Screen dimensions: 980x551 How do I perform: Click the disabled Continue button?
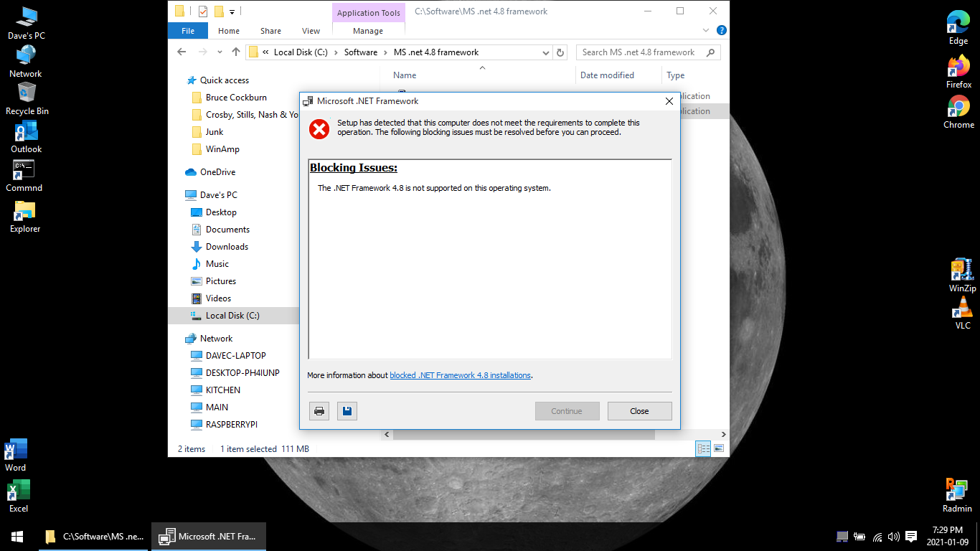coord(567,411)
